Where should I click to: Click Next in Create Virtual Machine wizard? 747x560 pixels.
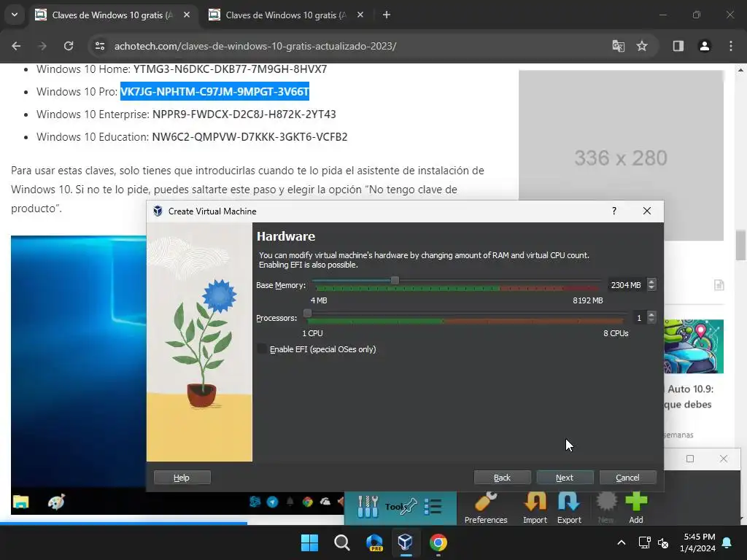[565, 478]
